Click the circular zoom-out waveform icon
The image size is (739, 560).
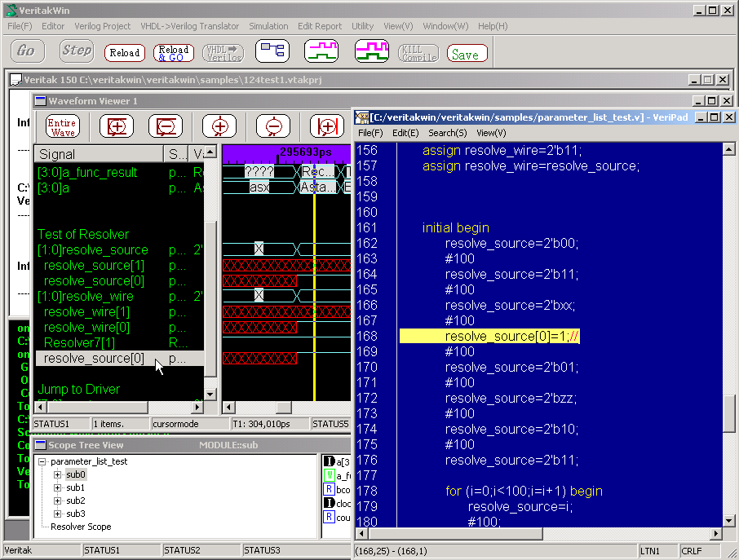(x=272, y=126)
